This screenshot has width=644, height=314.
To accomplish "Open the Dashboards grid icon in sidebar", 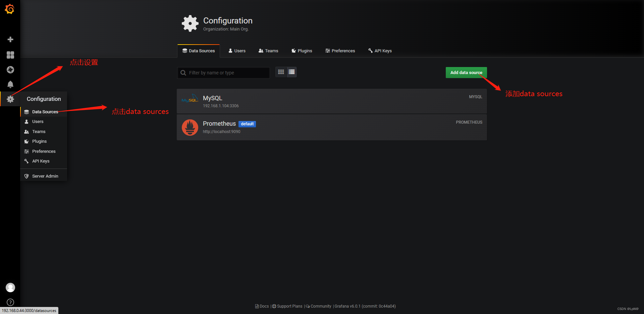I will click(10, 55).
